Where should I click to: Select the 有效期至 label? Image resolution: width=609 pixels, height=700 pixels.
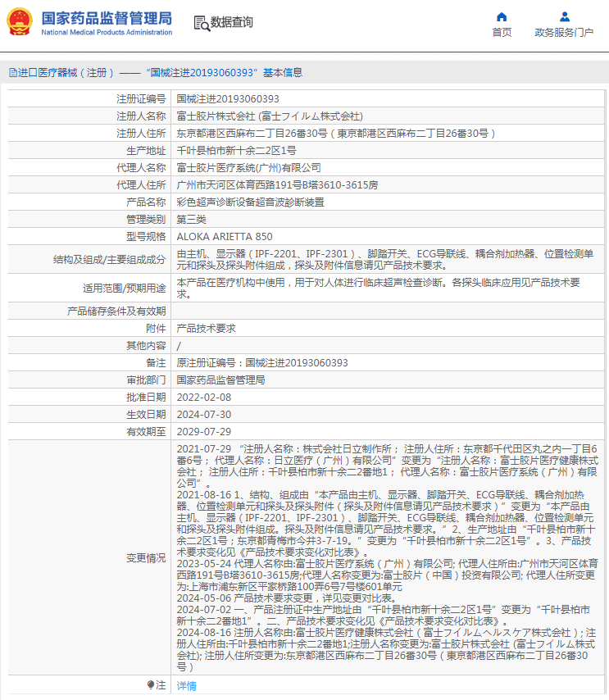click(x=146, y=432)
